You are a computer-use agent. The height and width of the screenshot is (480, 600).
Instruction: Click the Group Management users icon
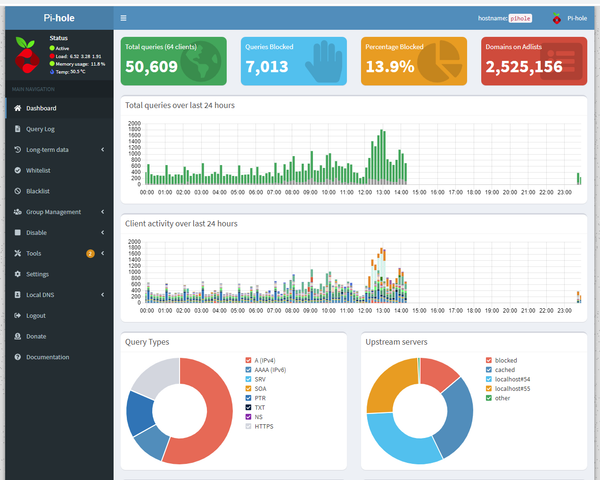[x=18, y=212]
